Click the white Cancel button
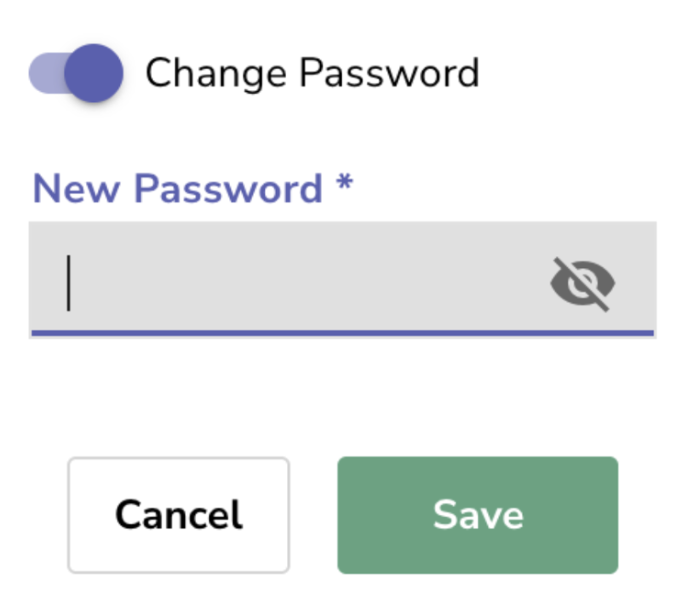Screen dimensions: 688x616 click(179, 515)
